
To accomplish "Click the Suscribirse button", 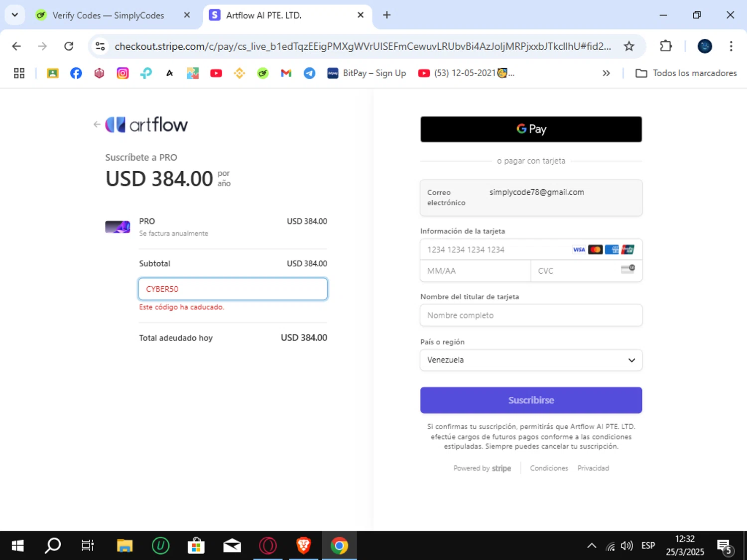I will pos(531,400).
